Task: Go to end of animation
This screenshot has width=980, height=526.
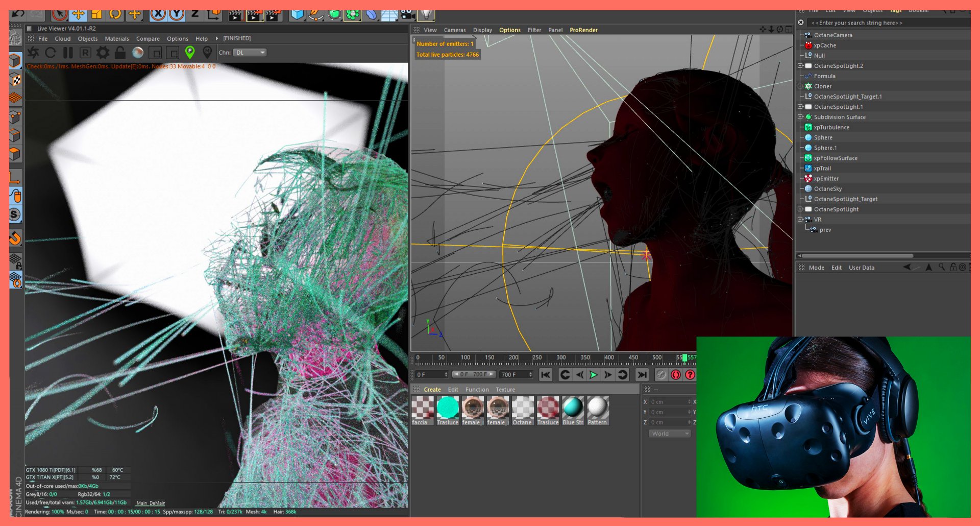Action: 642,375
